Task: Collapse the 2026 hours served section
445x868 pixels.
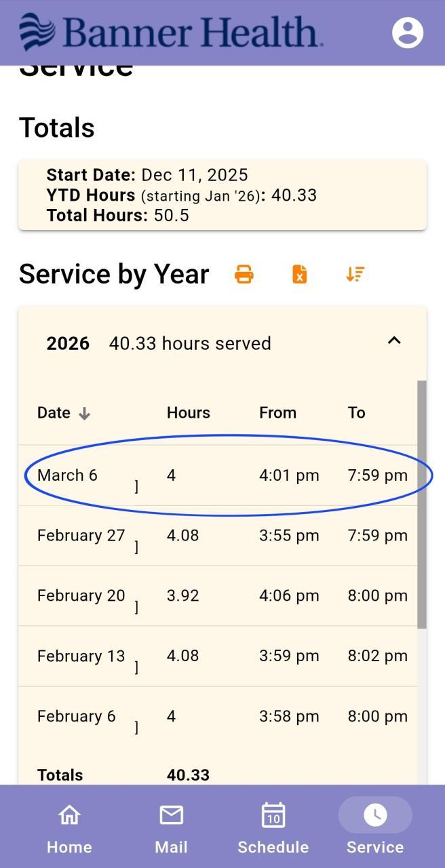Action: pyautogui.click(x=393, y=341)
